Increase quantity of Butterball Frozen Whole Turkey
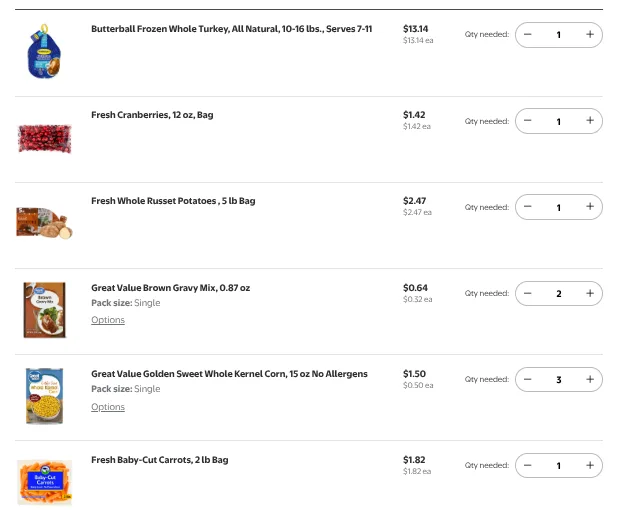 tap(590, 35)
